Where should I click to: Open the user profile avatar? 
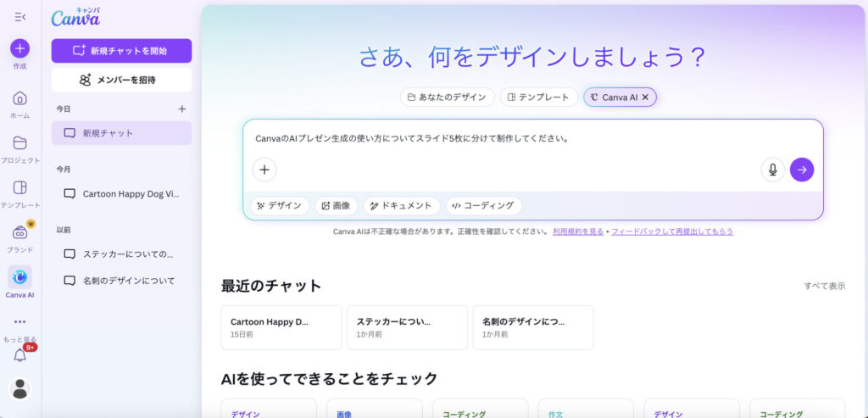[19, 388]
